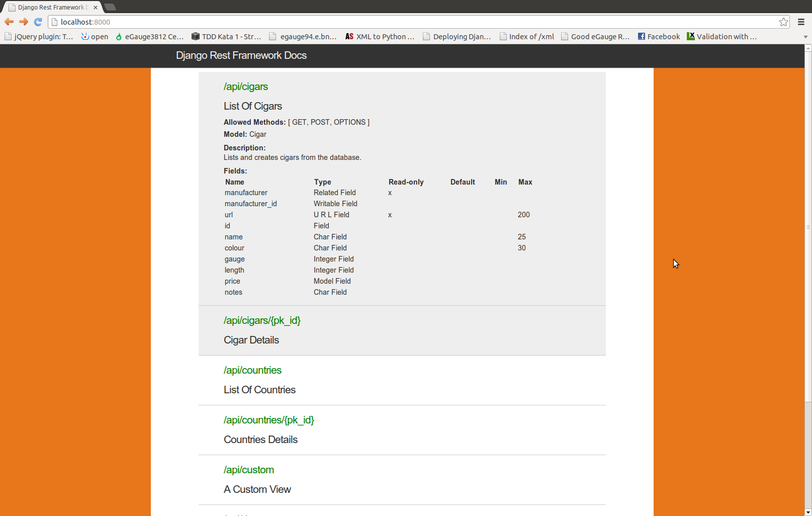Open the XML to Python bookmark
The width and height of the screenshot is (812, 516).
coord(380,37)
